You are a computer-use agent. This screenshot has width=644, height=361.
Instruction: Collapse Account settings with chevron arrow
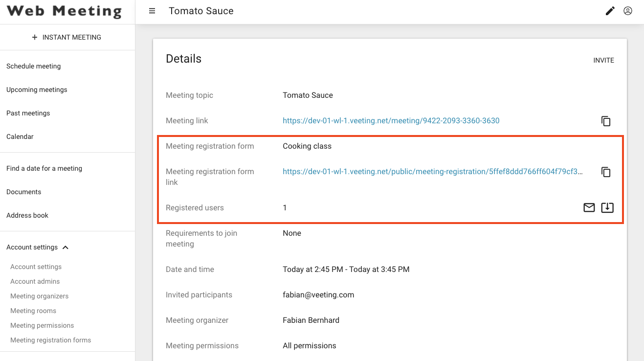coord(66,248)
